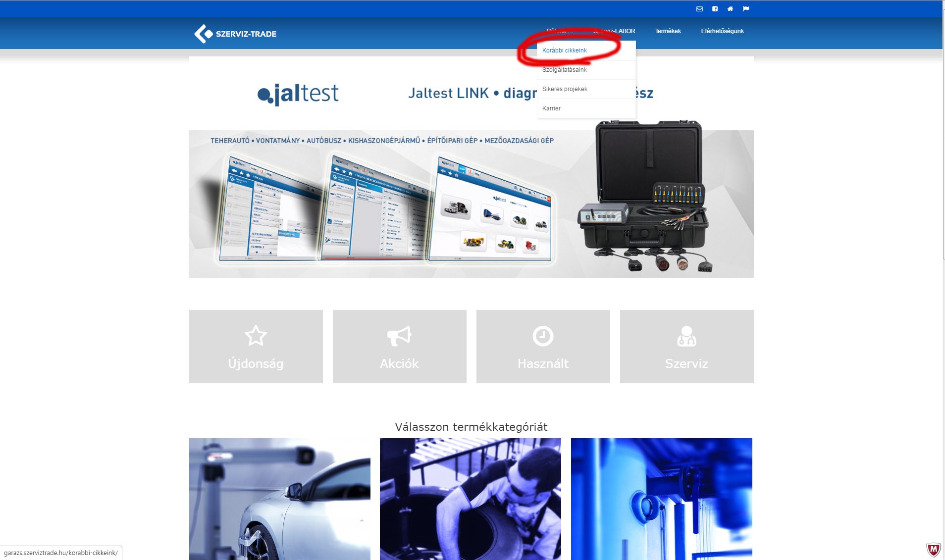Viewport: 945px width, 560px height.
Task: Click the Használt tile label
Action: (x=543, y=363)
